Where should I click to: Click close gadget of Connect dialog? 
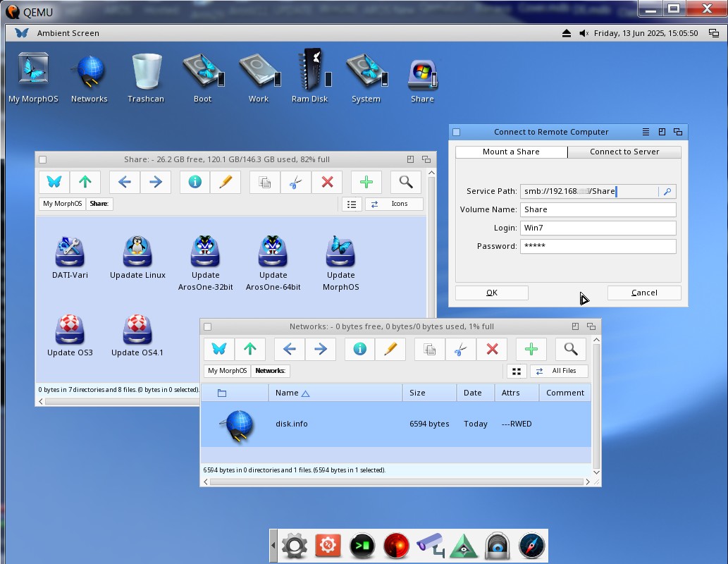457,133
